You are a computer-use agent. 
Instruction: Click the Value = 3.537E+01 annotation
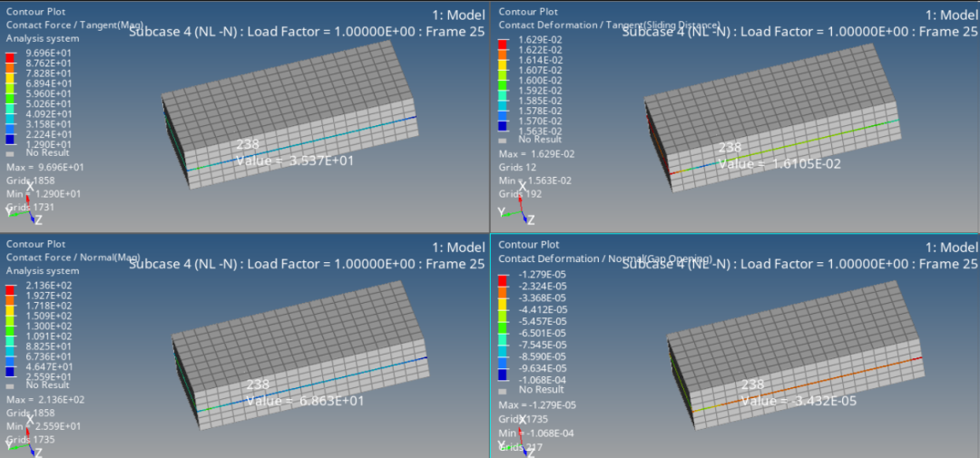pyautogui.click(x=294, y=161)
